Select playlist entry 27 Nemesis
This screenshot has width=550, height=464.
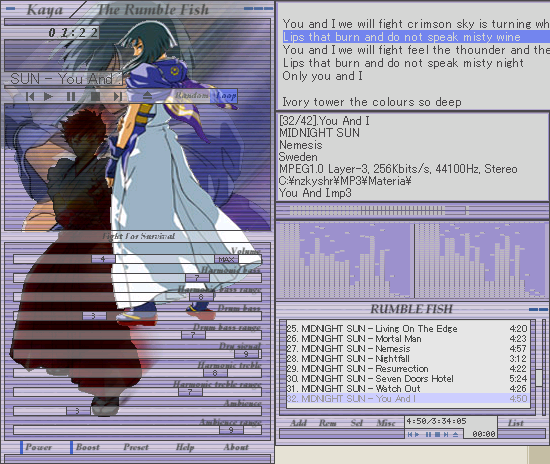407,349
